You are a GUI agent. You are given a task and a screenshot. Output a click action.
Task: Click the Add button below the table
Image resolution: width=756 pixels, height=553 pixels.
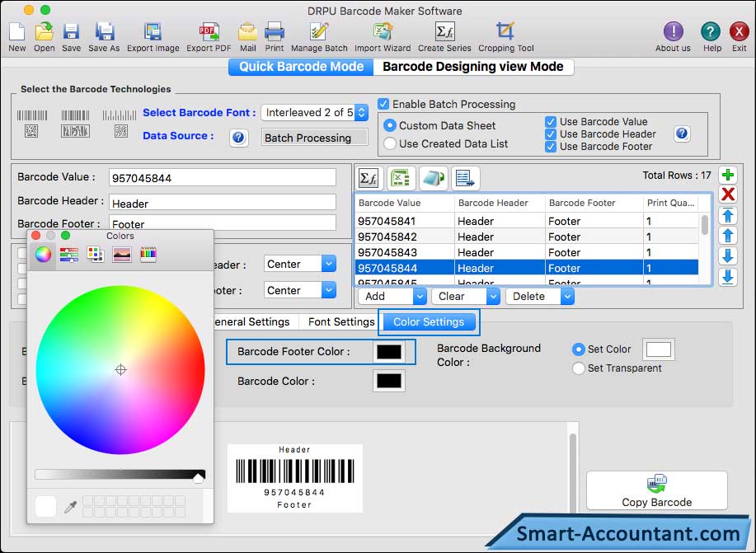pos(385,297)
